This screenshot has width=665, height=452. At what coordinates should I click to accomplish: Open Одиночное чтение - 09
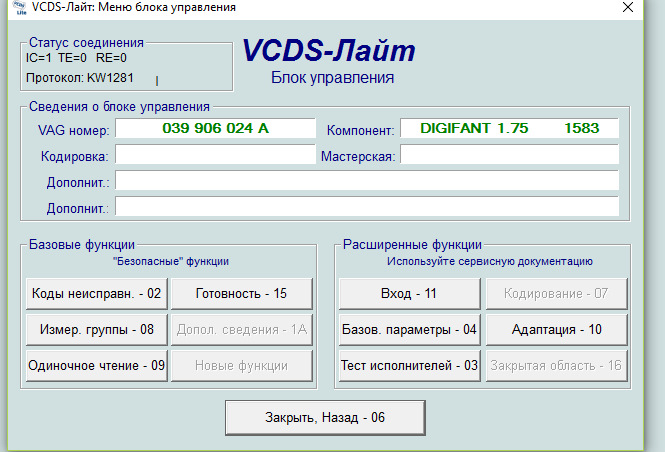(x=97, y=366)
